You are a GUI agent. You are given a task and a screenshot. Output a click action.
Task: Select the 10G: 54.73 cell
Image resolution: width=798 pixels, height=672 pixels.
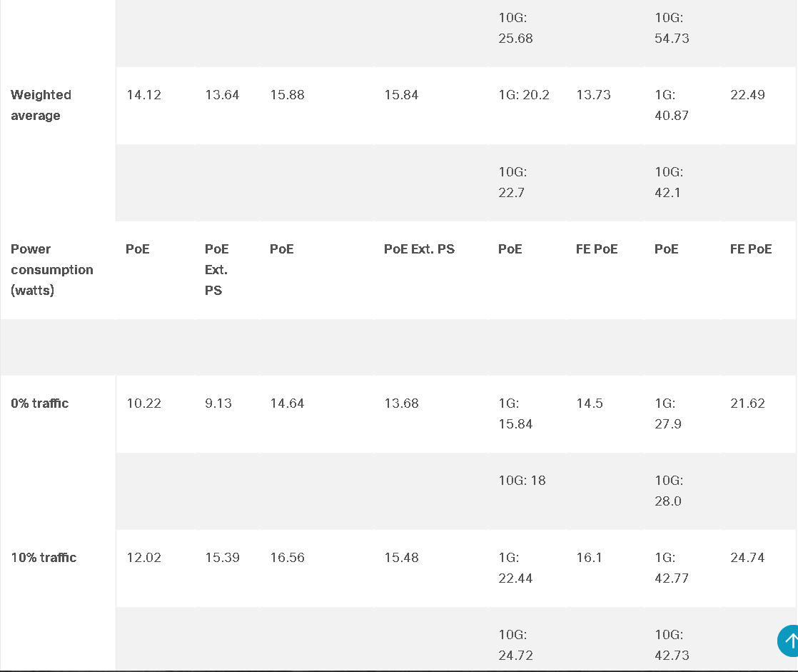(672, 28)
